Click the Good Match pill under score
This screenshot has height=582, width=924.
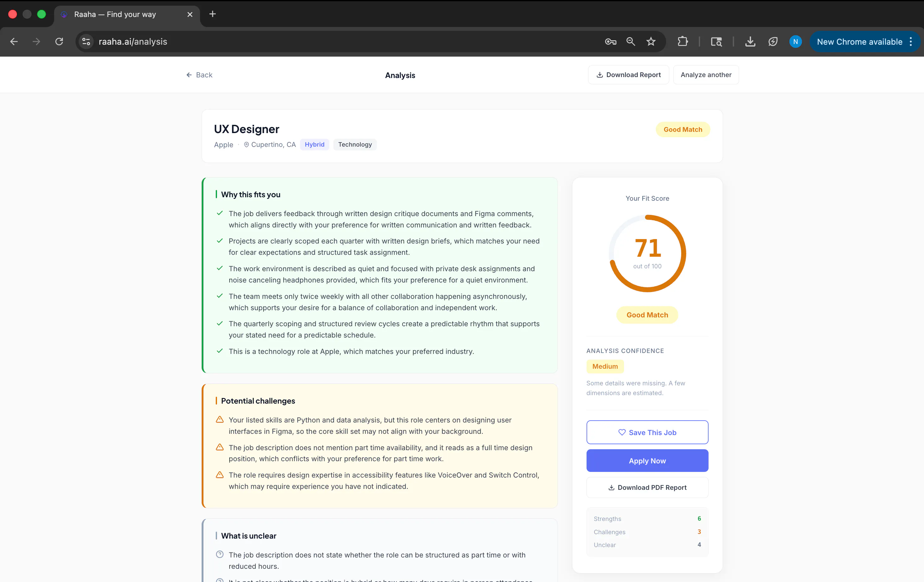point(647,315)
